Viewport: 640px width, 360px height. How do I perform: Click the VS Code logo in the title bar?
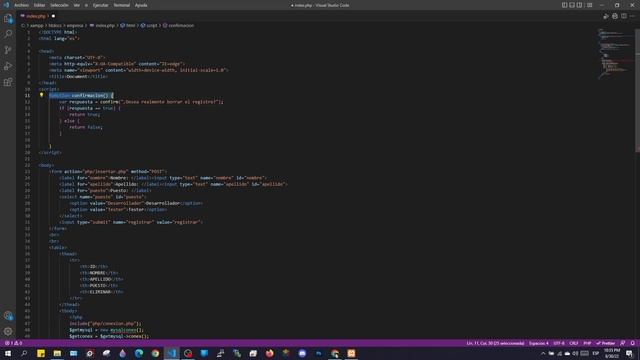click(6, 5)
